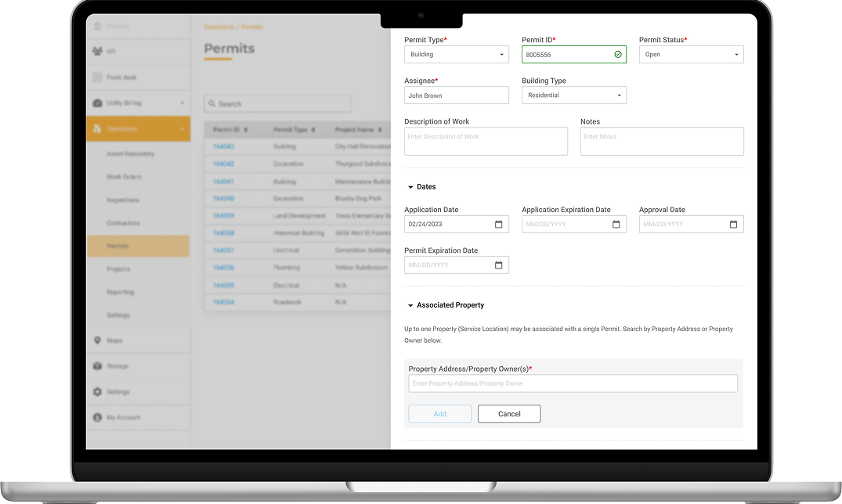
Task: Click 'Roadwork' permit type cell
Action: pos(287,302)
